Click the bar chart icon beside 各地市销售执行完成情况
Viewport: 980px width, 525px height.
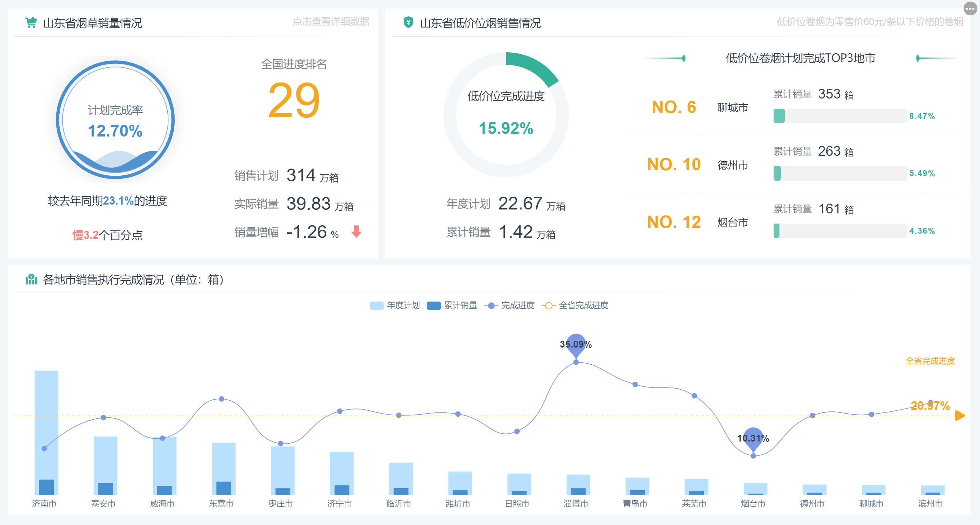[x=31, y=280]
